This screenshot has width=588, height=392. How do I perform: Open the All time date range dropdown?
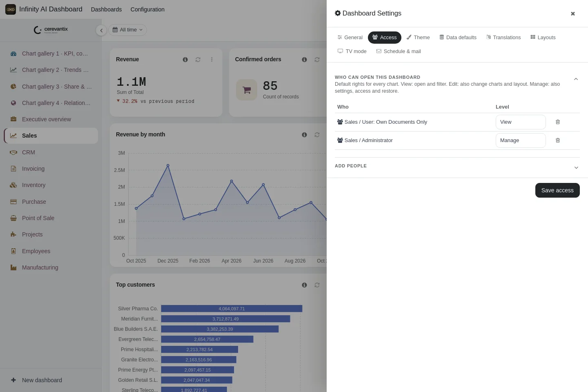128,30
